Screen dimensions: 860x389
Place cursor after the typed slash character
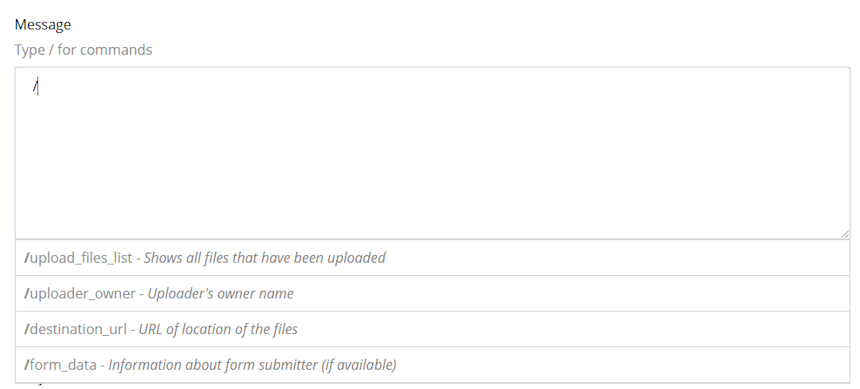(x=38, y=87)
